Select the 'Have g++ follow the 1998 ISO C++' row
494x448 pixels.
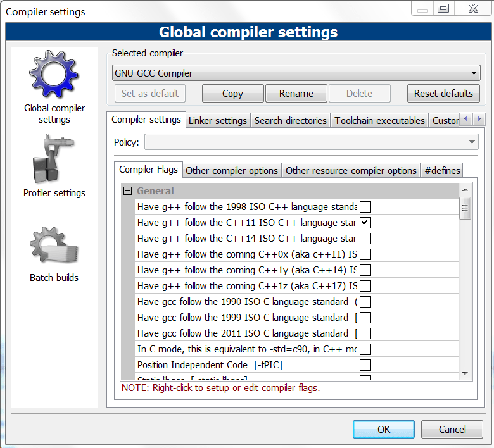[296, 207]
